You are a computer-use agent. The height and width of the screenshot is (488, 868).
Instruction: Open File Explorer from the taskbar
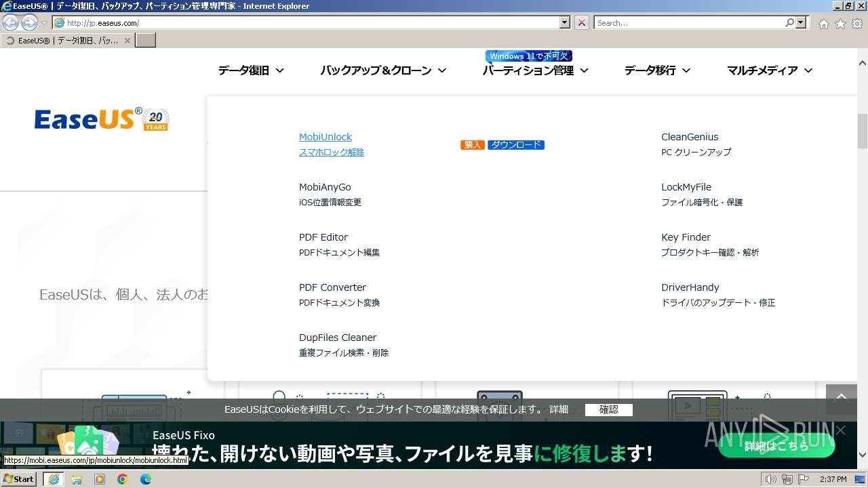[x=77, y=479]
